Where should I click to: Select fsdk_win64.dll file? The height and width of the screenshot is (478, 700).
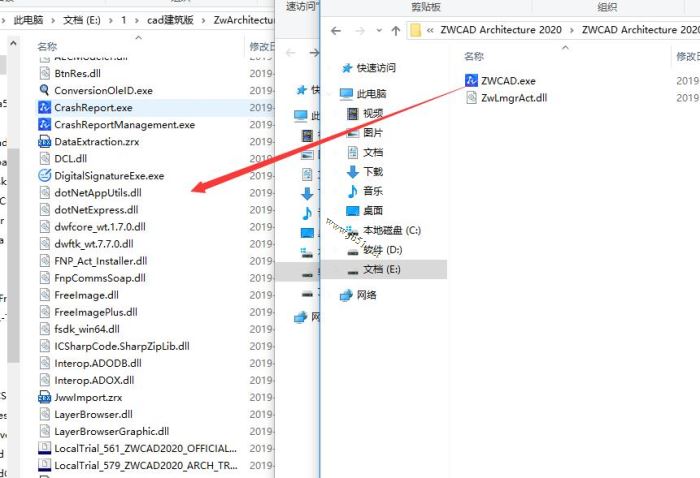[87, 329]
